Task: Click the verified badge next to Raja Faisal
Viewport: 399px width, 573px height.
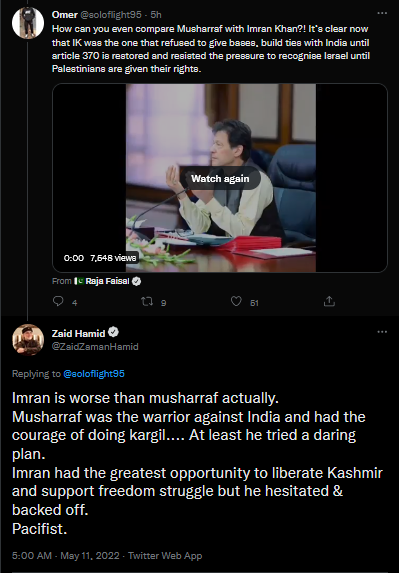Action: (136, 281)
